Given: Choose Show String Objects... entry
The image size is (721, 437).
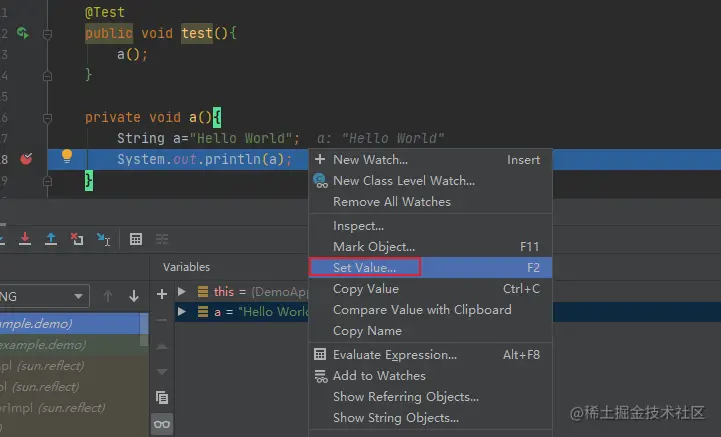Looking at the screenshot, I should coord(430,418).
